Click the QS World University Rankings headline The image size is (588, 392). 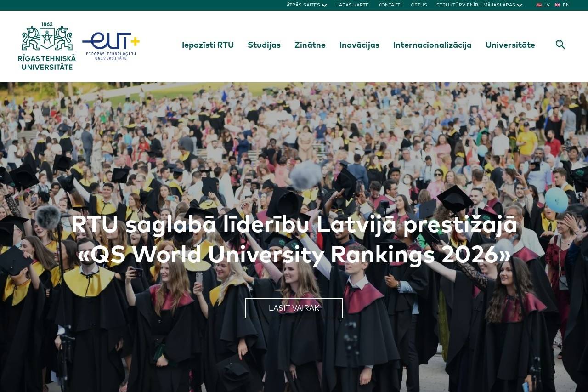(x=294, y=239)
